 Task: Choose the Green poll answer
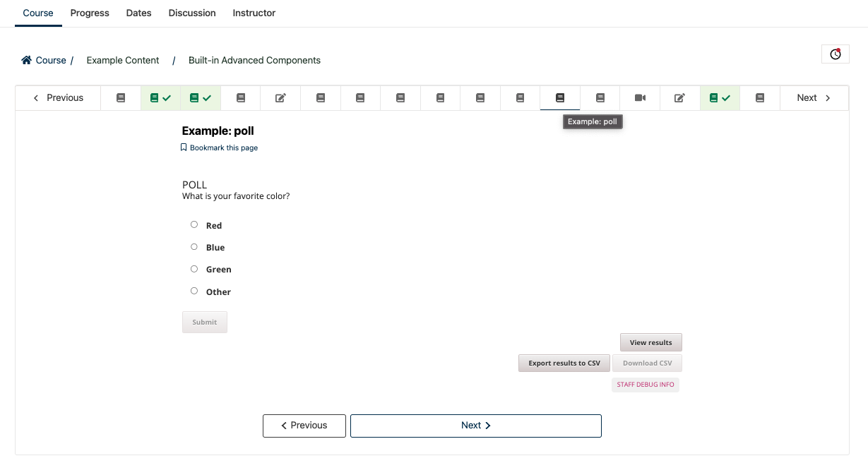(x=194, y=269)
